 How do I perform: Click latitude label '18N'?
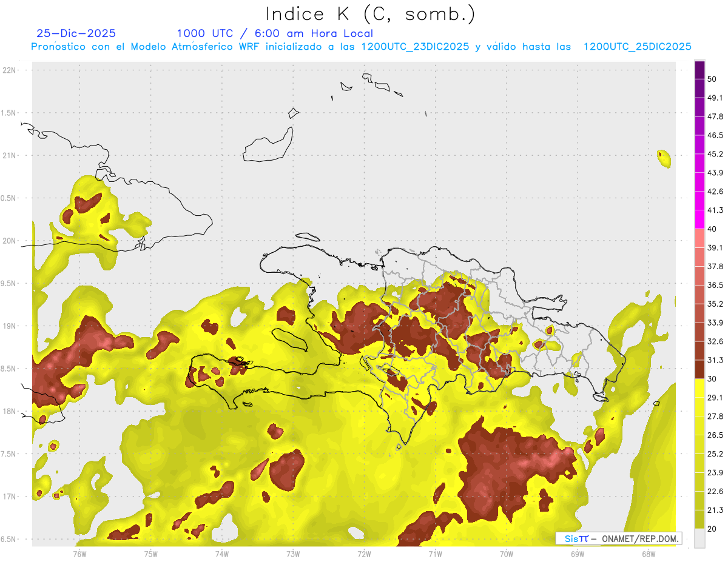pos(10,412)
